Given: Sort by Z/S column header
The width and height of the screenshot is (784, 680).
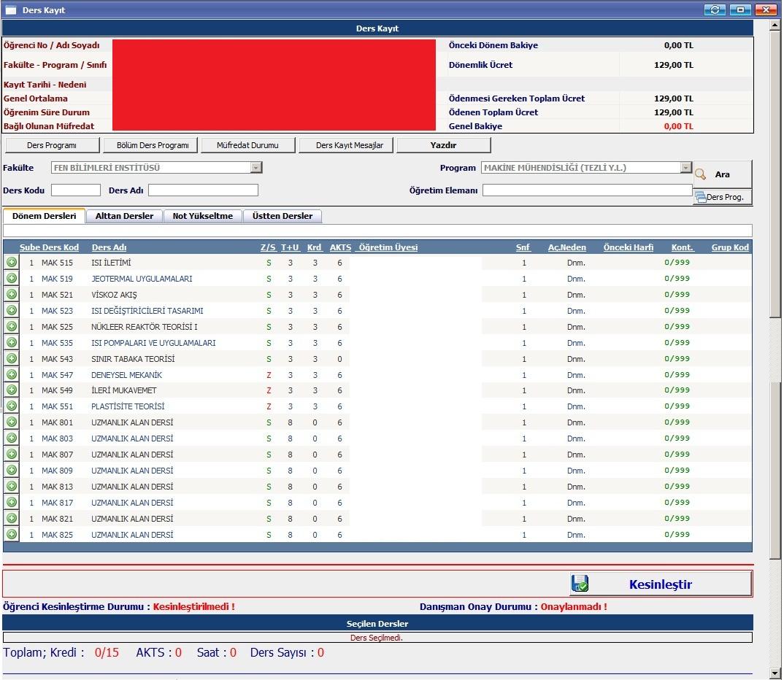Looking at the screenshot, I should pos(268,247).
